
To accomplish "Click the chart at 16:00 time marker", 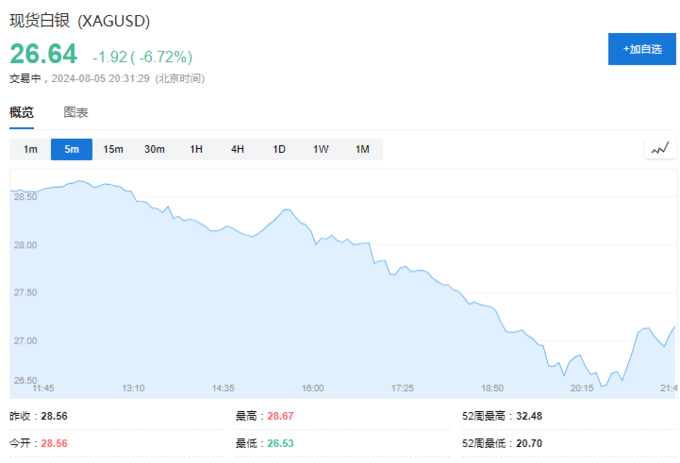I will (312, 387).
